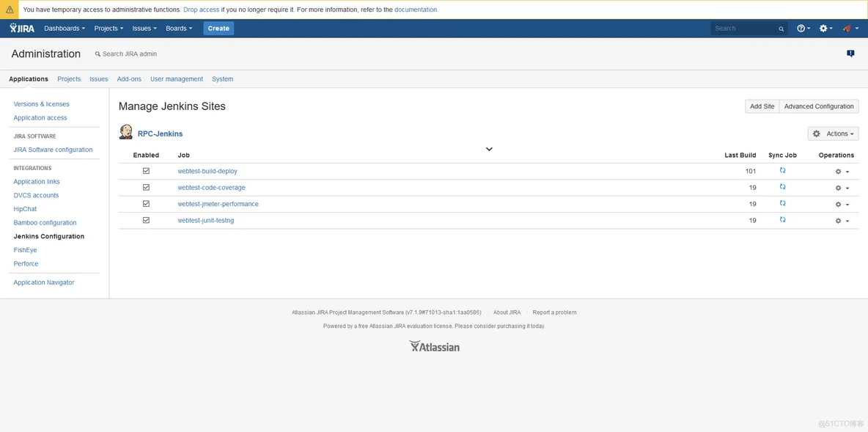Open Application Navigator in sidebar
This screenshot has height=432, width=868.
pyautogui.click(x=44, y=282)
